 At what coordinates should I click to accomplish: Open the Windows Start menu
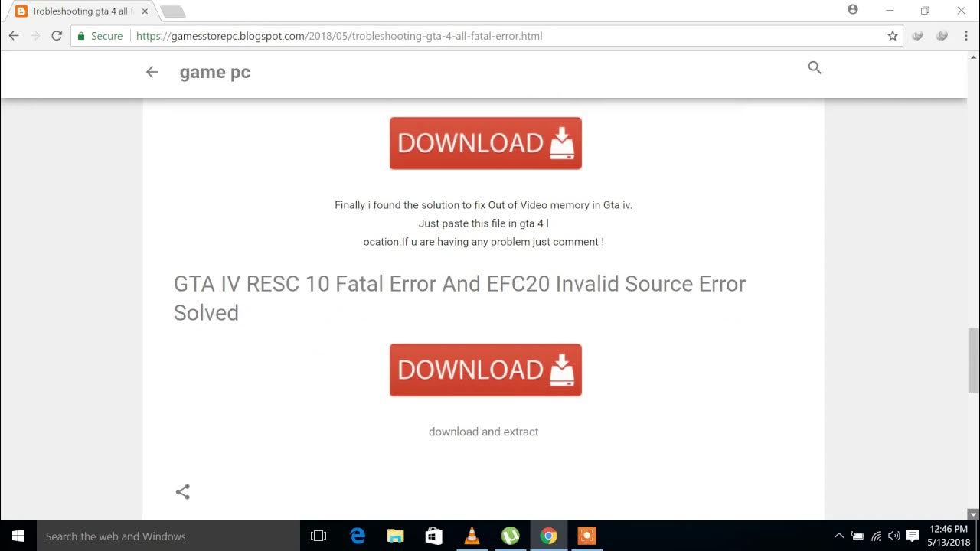[x=18, y=536]
